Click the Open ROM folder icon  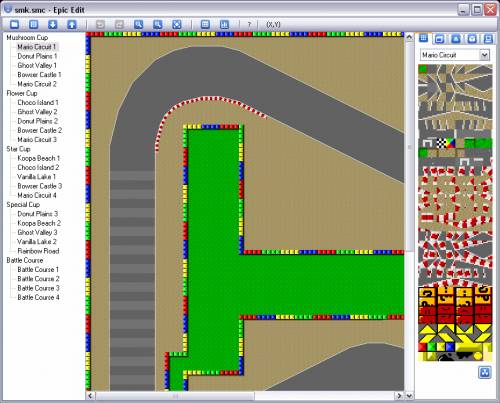(x=14, y=24)
